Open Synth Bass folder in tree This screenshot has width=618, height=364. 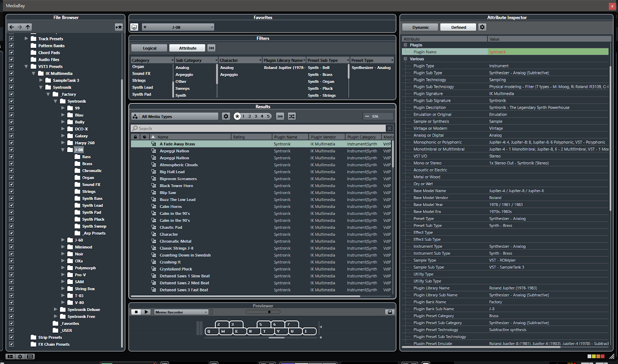coord(92,198)
